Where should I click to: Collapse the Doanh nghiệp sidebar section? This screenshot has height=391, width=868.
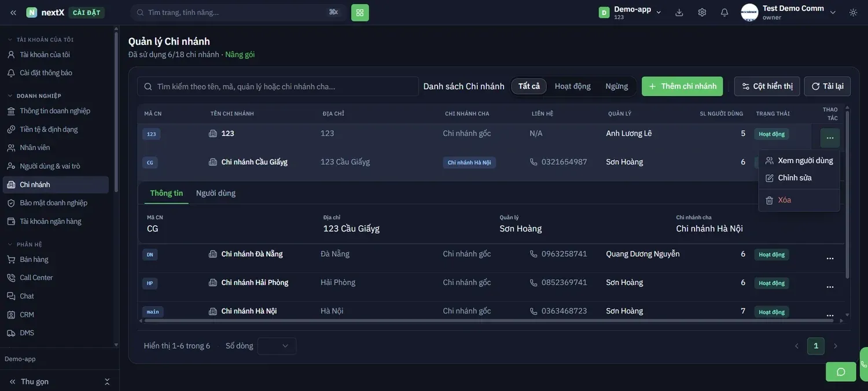tap(10, 96)
